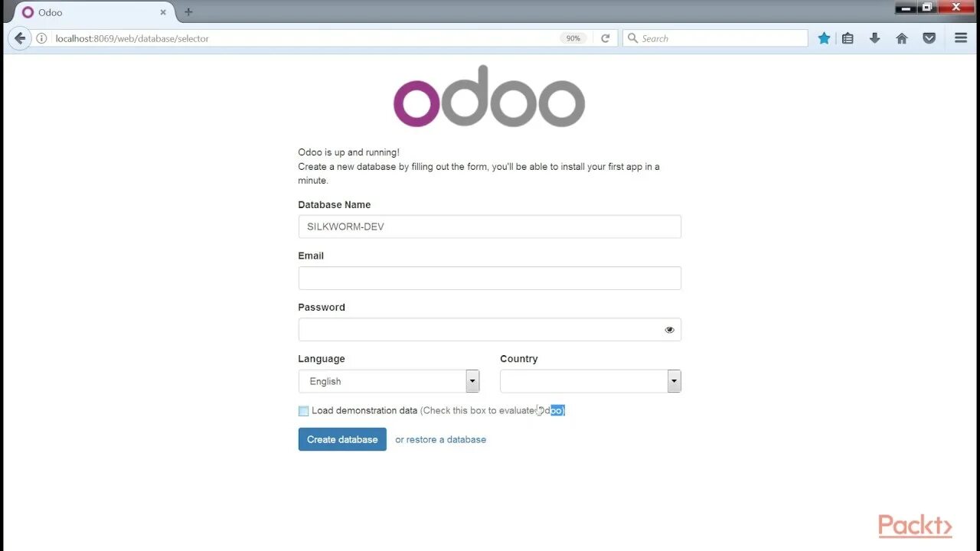Open site information icon in address bar

[x=41, y=38]
